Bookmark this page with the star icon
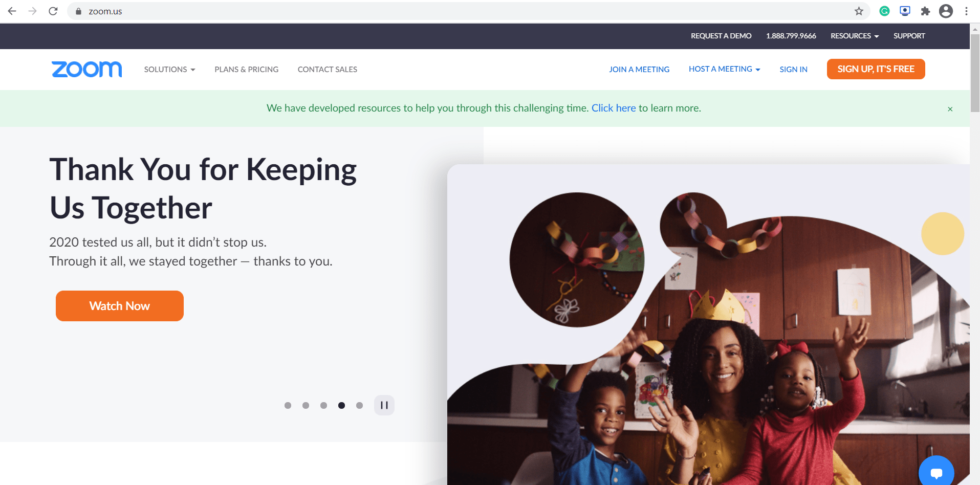This screenshot has height=485, width=980. pyautogui.click(x=859, y=11)
